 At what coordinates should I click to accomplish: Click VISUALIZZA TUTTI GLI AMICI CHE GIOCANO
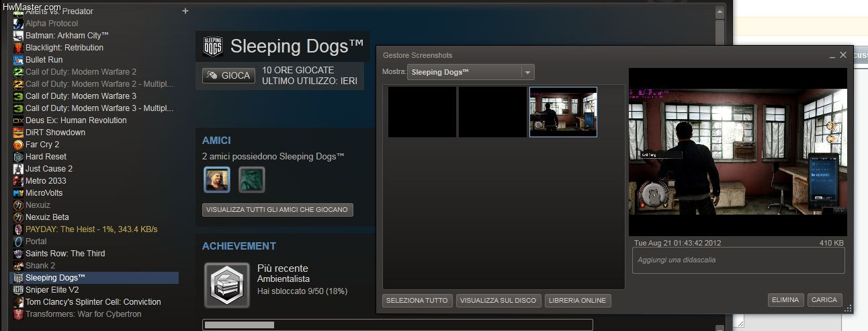(x=277, y=210)
